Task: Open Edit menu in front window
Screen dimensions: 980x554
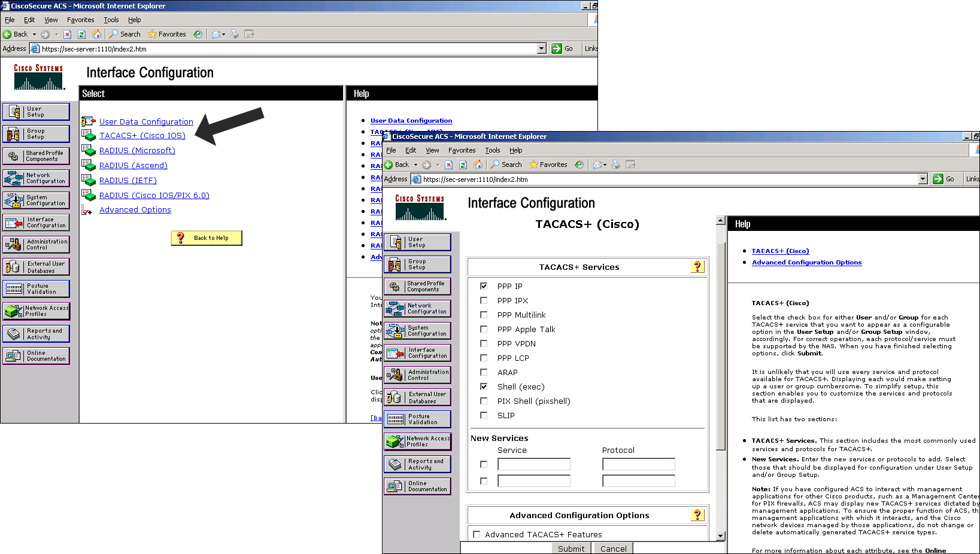Action: tap(411, 150)
